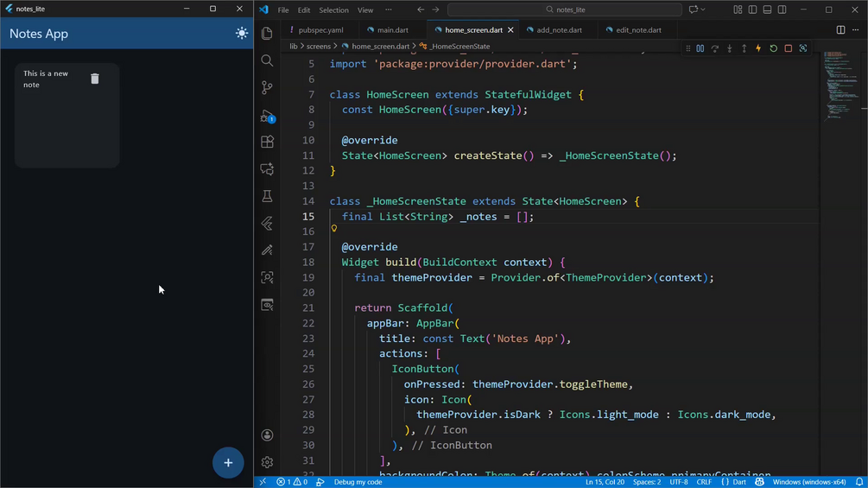This screenshot has width=868, height=488.
Task: Restart the debug session
Action: click(x=773, y=48)
